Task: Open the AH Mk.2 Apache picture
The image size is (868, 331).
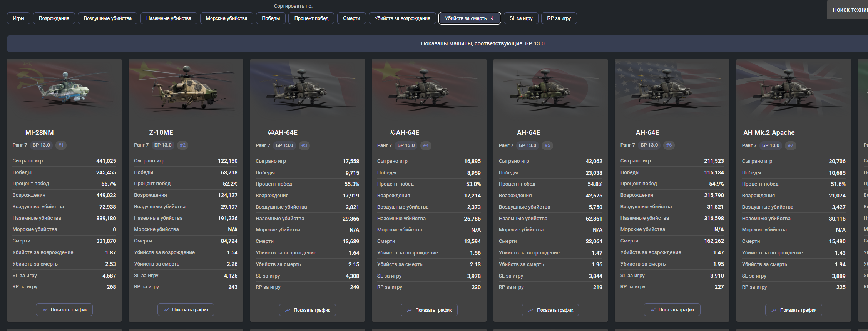Action: click(x=794, y=89)
